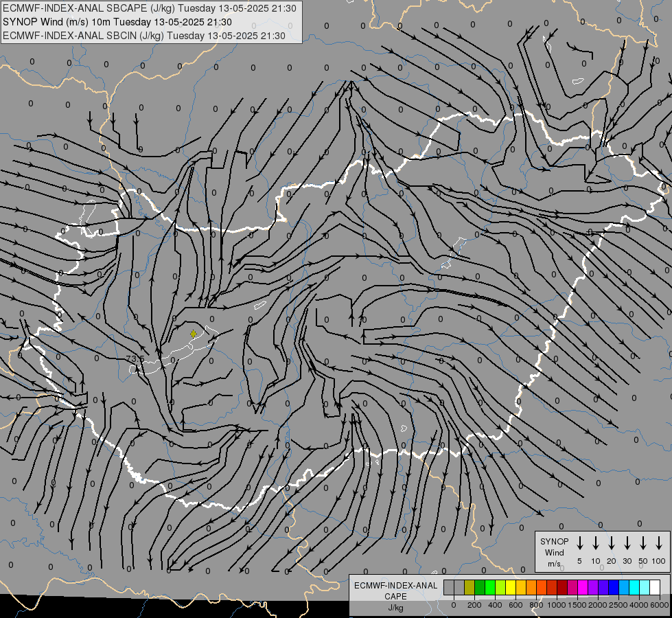The width and height of the screenshot is (672, 618).
Task: Click the '400' tick label on the CAPE scale
Action: click(x=495, y=605)
